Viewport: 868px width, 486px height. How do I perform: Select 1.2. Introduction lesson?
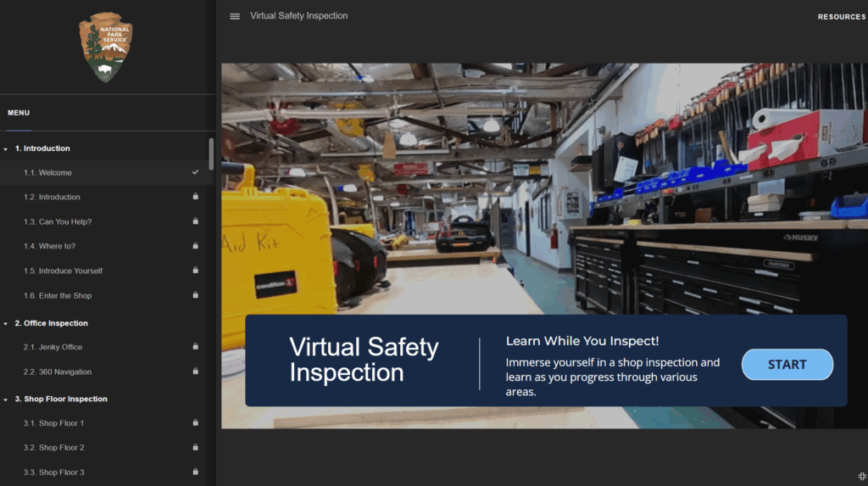[x=103, y=197]
